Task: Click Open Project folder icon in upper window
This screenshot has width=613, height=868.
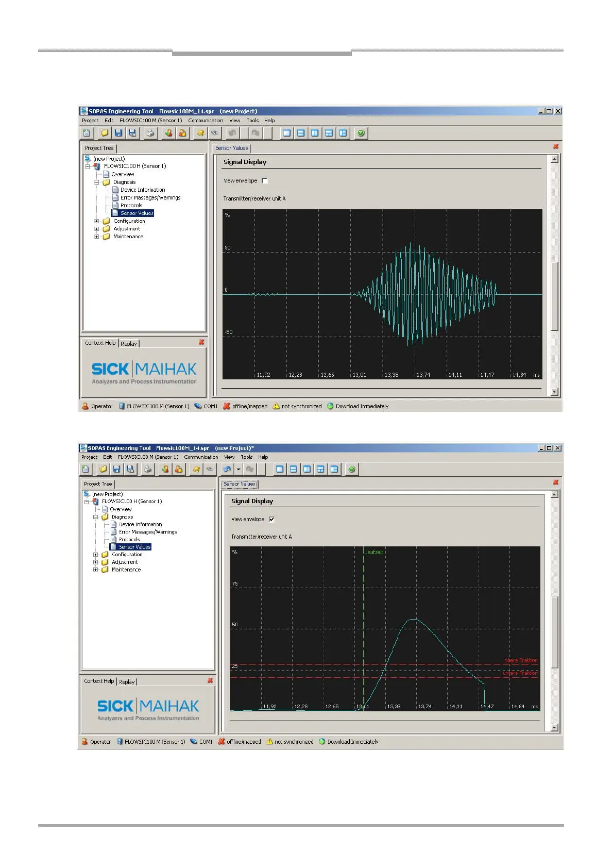Action: [105, 133]
